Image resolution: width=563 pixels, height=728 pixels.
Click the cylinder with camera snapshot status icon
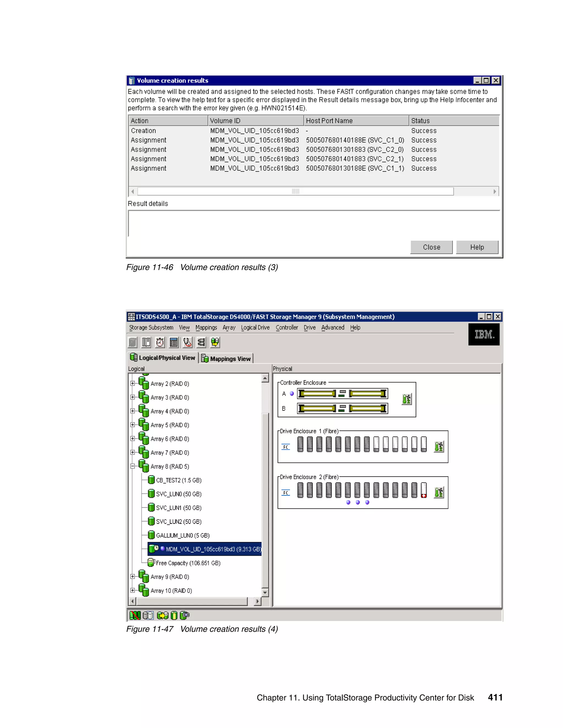tap(184, 615)
